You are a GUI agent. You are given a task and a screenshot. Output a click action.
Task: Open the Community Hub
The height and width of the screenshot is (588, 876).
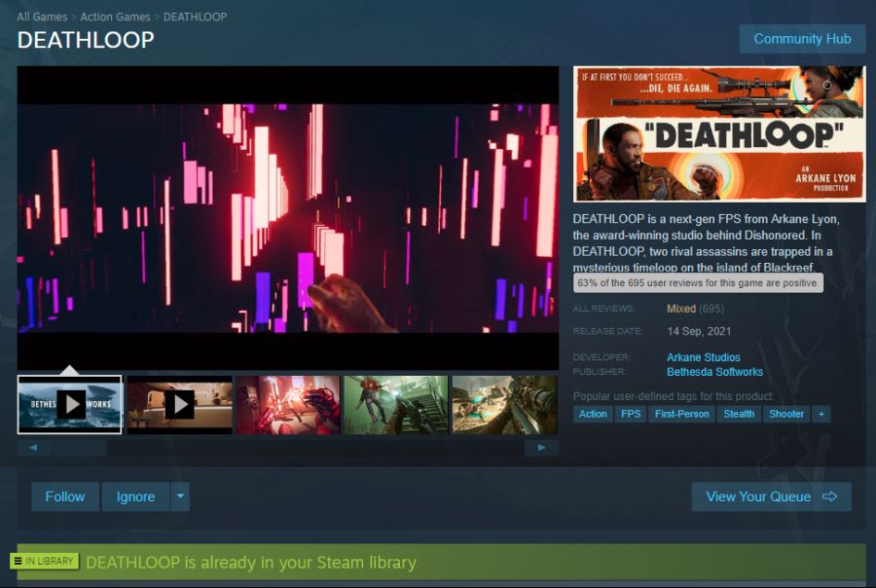[802, 39]
